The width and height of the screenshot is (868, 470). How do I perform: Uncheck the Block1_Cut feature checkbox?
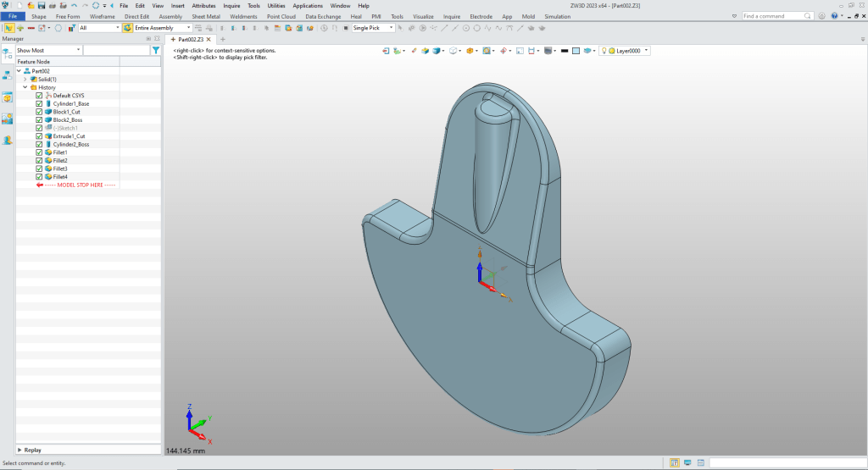39,112
